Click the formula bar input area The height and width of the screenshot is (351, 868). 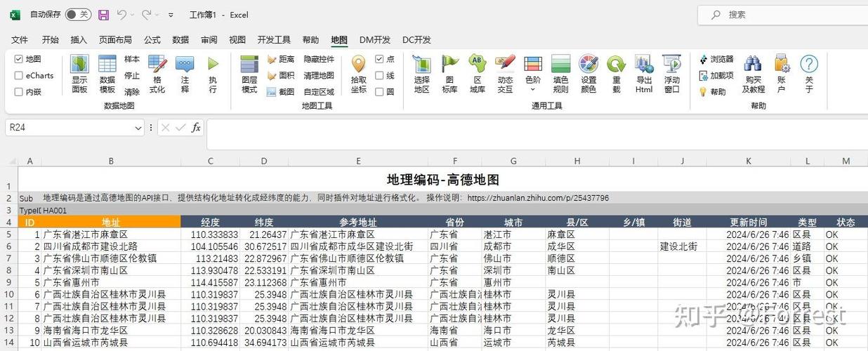pyautogui.click(x=537, y=133)
